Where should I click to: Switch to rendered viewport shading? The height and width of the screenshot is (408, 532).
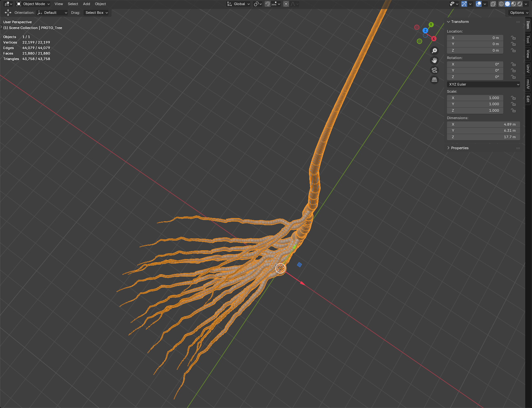(x=520, y=4)
